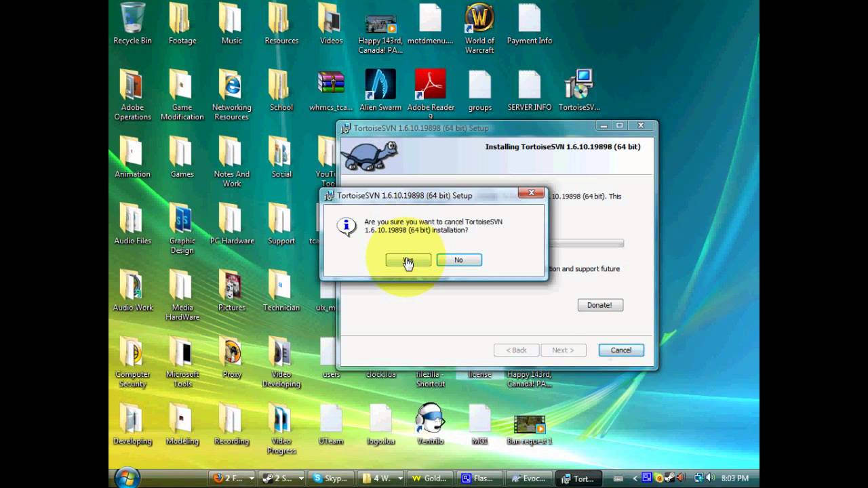Image resolution: width=868 pixels, height=488 pixels.
Task: Select the TortoiseSVN installer icon on the desktop
Action: click(x=579, y=91)
